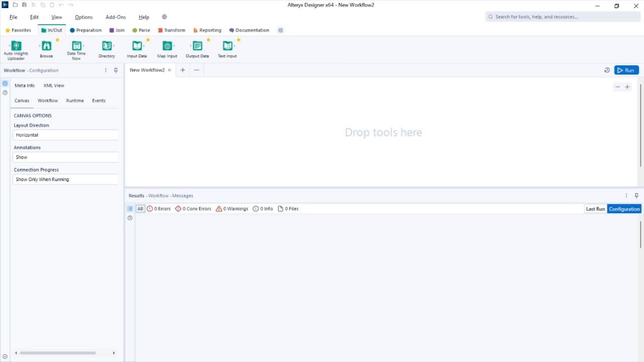Viewport: 644px width, 362px height.
Task: Open the File menu
Action: tap(14, 17)
